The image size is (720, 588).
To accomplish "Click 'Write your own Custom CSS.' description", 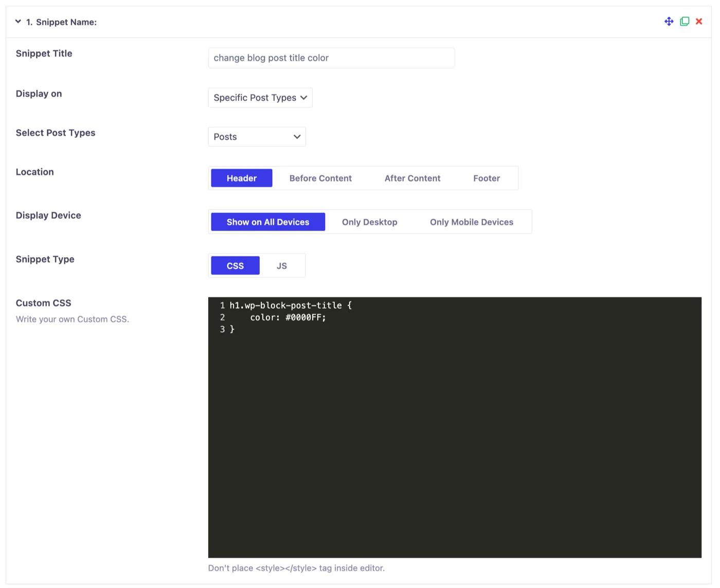I will [x=73, y=319].
